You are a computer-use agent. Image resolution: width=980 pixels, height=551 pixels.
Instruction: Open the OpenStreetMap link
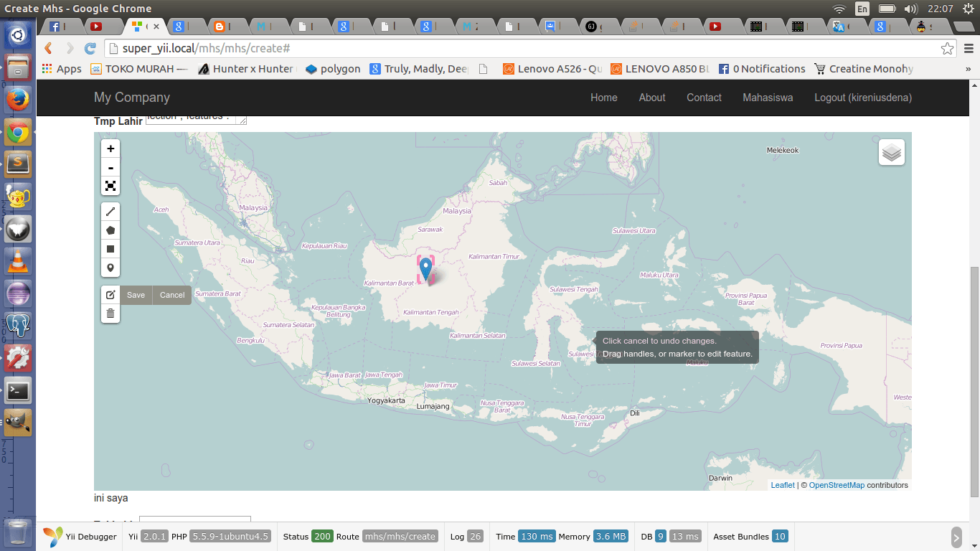pyautogui.click(x=837, y=485)
